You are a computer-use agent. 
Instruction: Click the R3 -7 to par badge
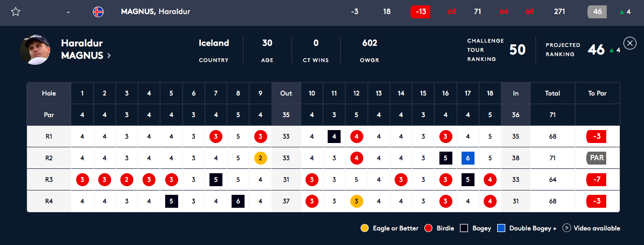597,180
